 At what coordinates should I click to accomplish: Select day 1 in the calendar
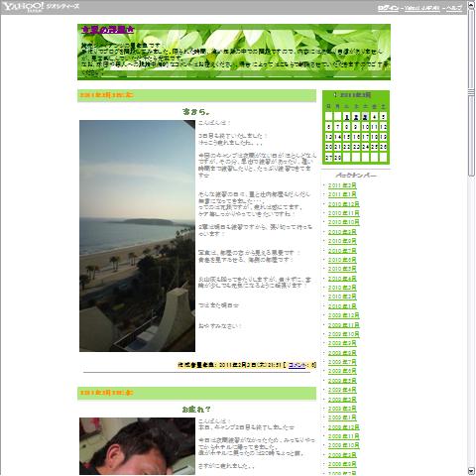pyautogui.click(x=346, y=117)
